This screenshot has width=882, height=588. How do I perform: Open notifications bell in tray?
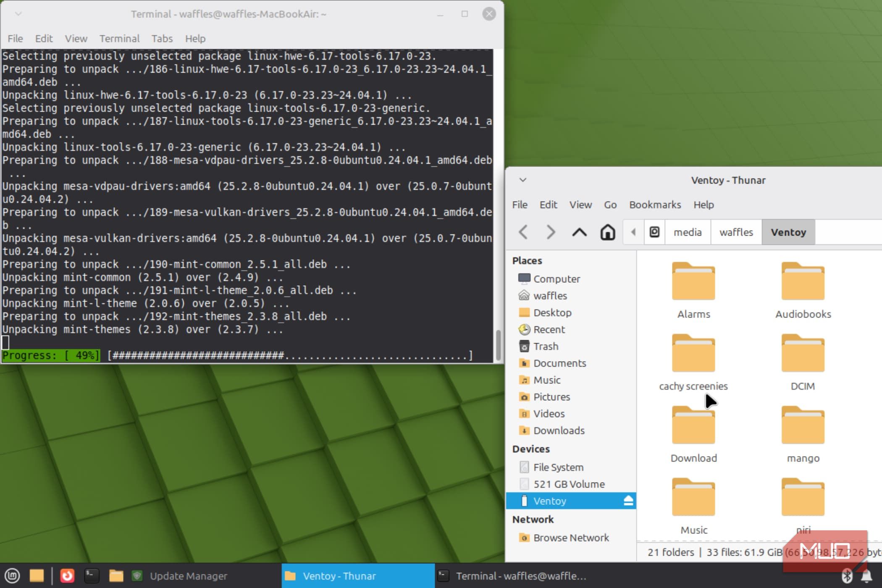pyautogui.click(x=866, y=576)
